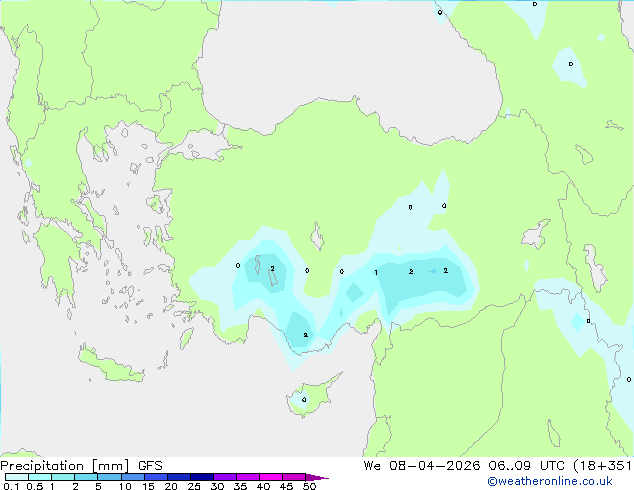This screenshot has width=634, height=490.
Task: Pick the 1–2 mm legend color box
Action: (x=63, y=477)
